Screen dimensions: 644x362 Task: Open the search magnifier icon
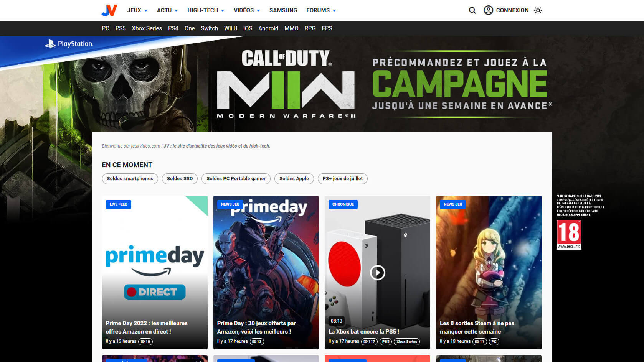pyautogui.click(x=472, y=10)
